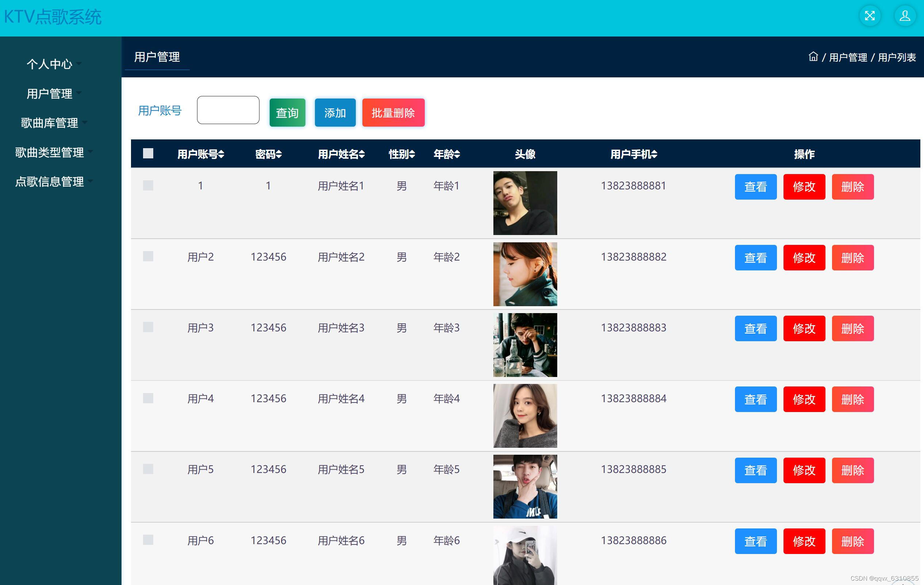
Task: Sort the 用户手机 column
Action: (x=655, y=154)
